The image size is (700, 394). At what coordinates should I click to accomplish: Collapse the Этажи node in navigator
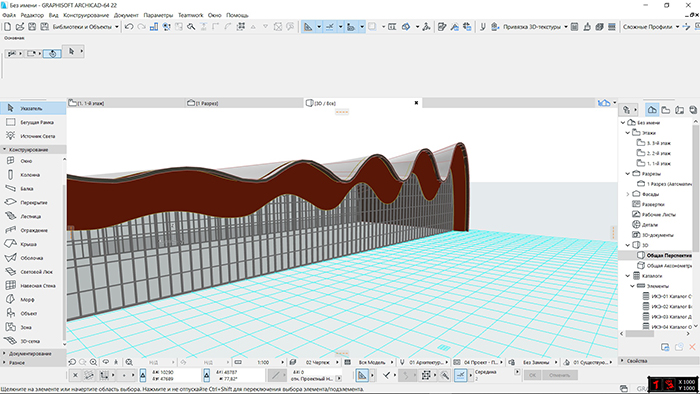point(628,133)
